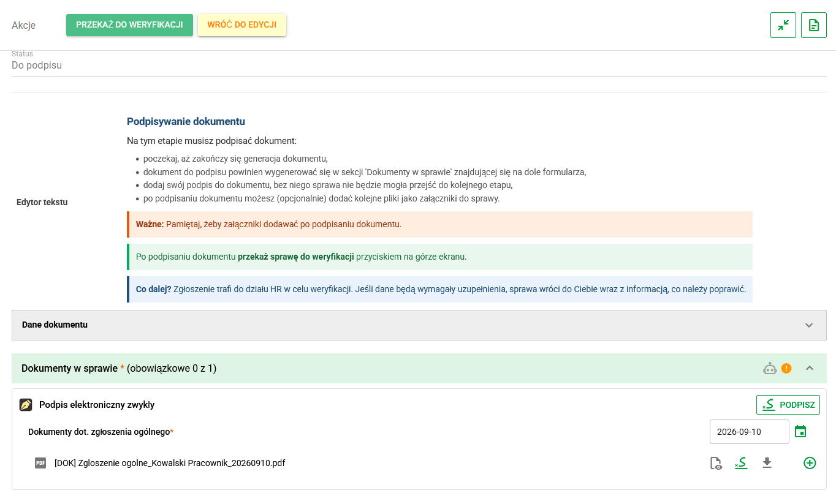Download the Zgloszenie ogolne PDF file
The image size is (836, 504).
[x=767, y=463]
